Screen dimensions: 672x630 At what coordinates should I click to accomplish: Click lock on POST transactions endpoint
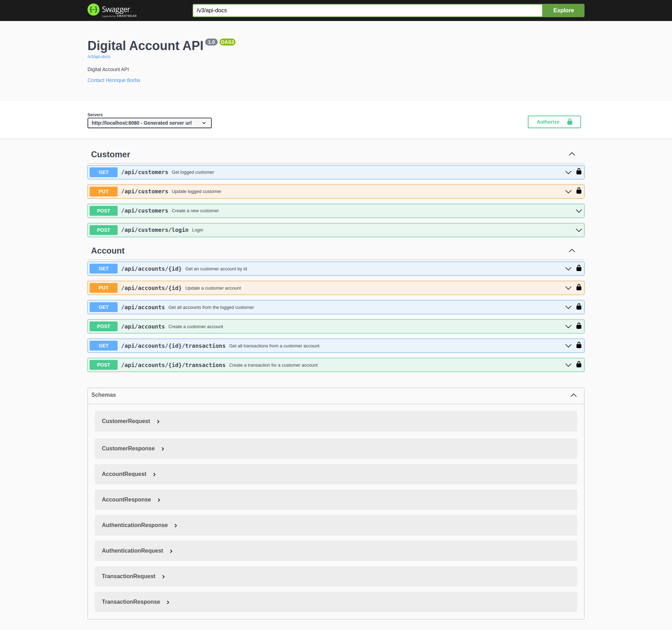579,365
